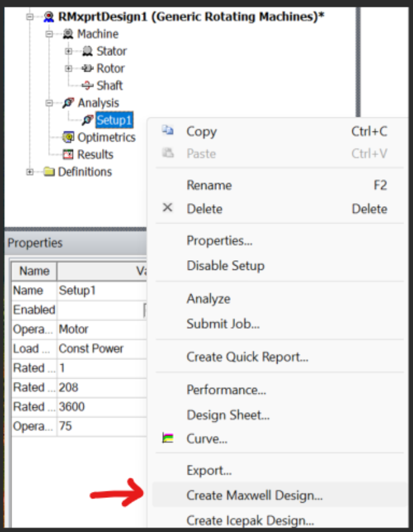The height and width of the screenshot is (532, 413).
Task: Click the Results icon in tree
Action: (69, 154)
